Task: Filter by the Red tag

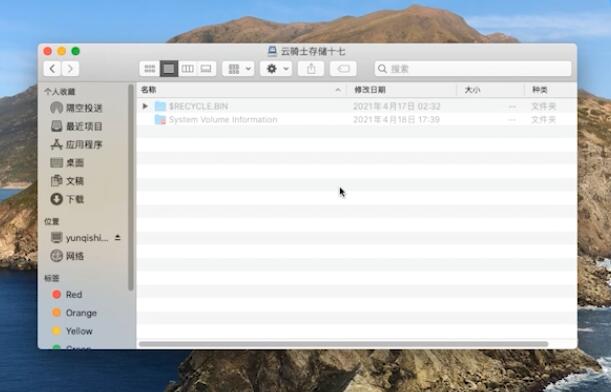Action: [67, 295]
